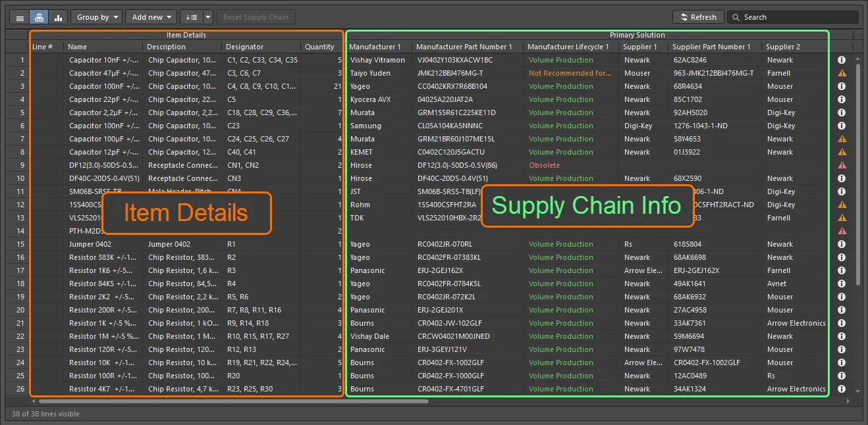Click info icon for row 20 Resistor 200R

click(x=842, y=310)
